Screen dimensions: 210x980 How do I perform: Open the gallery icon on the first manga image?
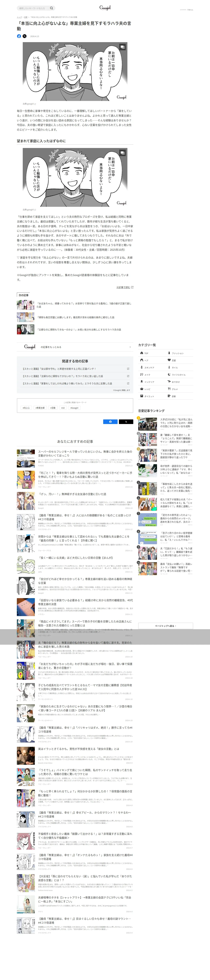tap(122, 47)
